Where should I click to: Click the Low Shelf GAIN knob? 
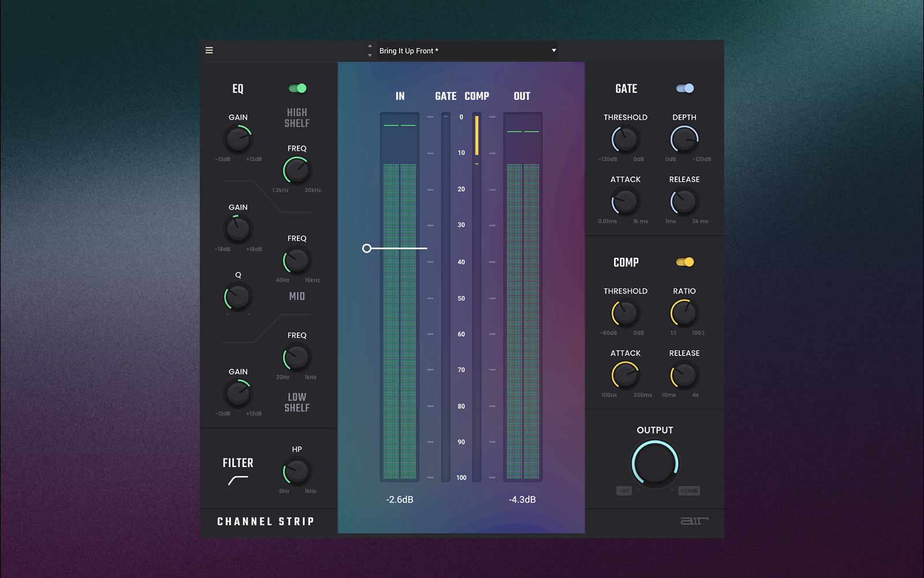click(238, 394)
